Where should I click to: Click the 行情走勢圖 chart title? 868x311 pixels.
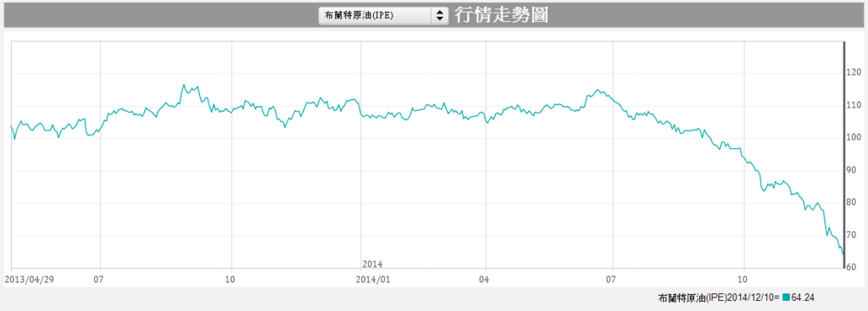coord(502,15)
